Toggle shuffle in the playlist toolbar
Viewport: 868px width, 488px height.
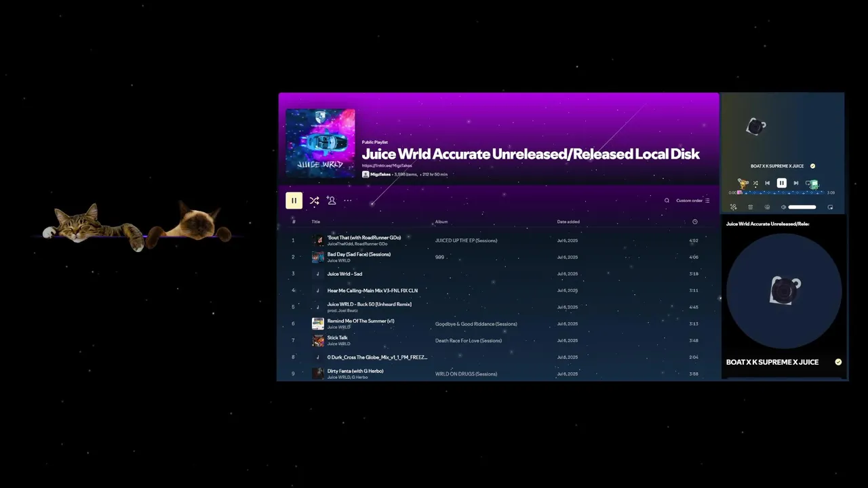pyautogui.click(x=314, y=201)
